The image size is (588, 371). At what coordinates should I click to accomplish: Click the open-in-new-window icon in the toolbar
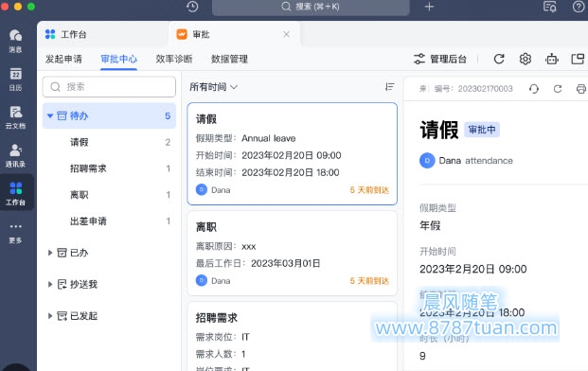coord(578,59)
